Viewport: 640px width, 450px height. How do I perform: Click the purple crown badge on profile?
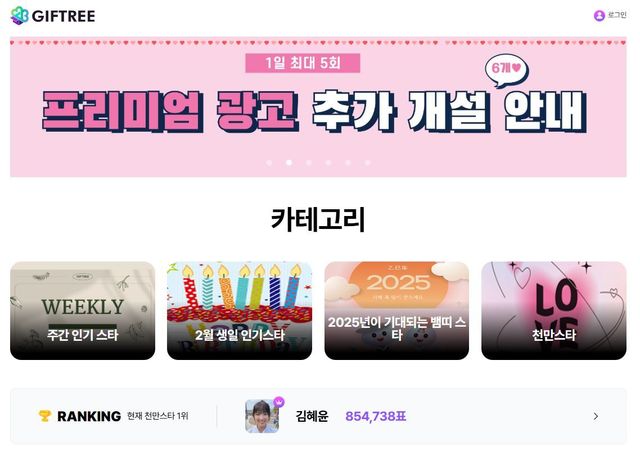tap(279, 402)
